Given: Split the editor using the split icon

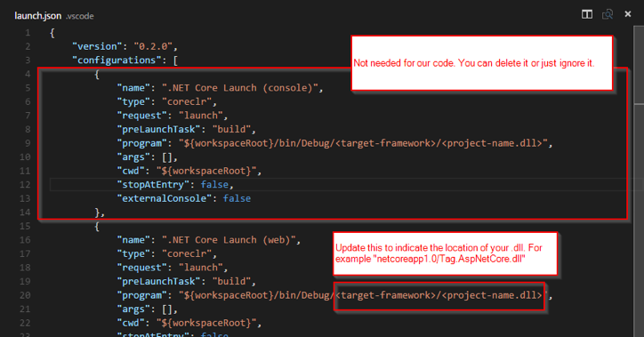Looking at the screenshot, I should tap(587, 14).
